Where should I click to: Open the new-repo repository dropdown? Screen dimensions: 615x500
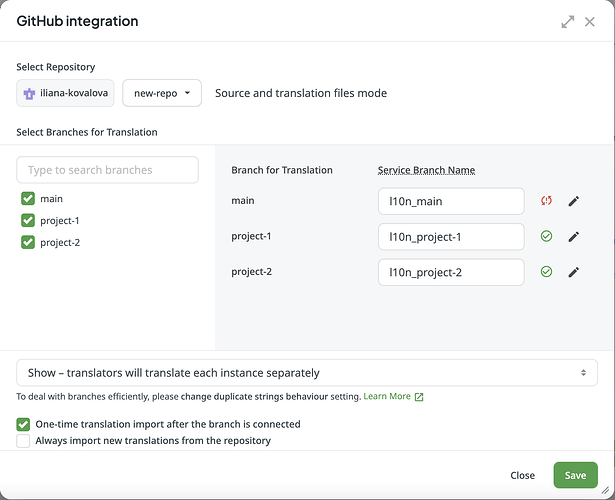pyautogui.click(x=162, y=93)
